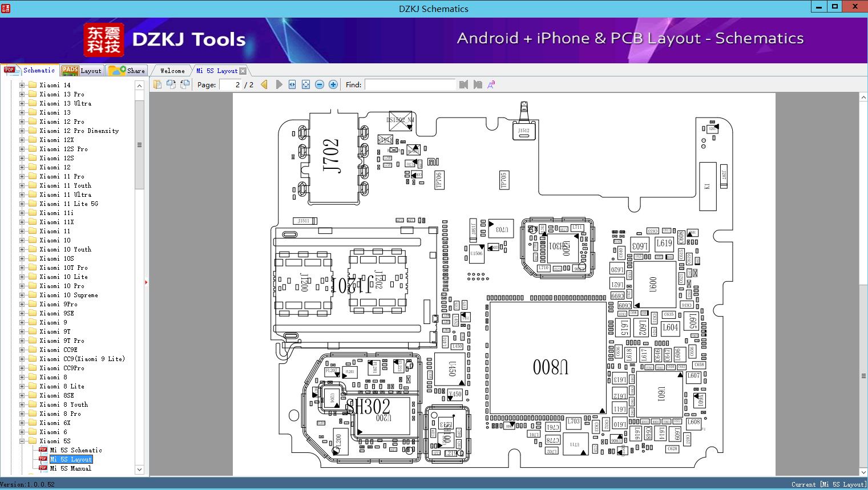Image resolution: width=868 pixels, height=490 pixels.
Task: Click the Xiaomi 11 Ultra folder icon
Action: (x=33, y=195)
